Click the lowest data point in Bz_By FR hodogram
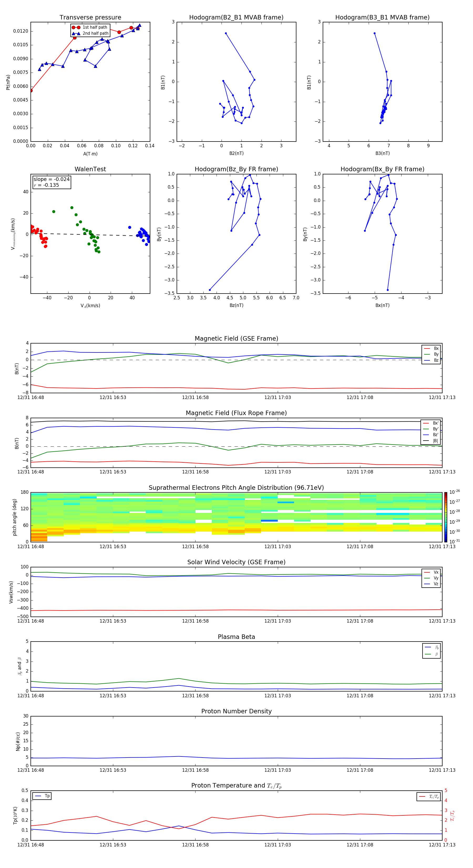The width and height of the screenshot is (473, 868). tap(210, 290)
